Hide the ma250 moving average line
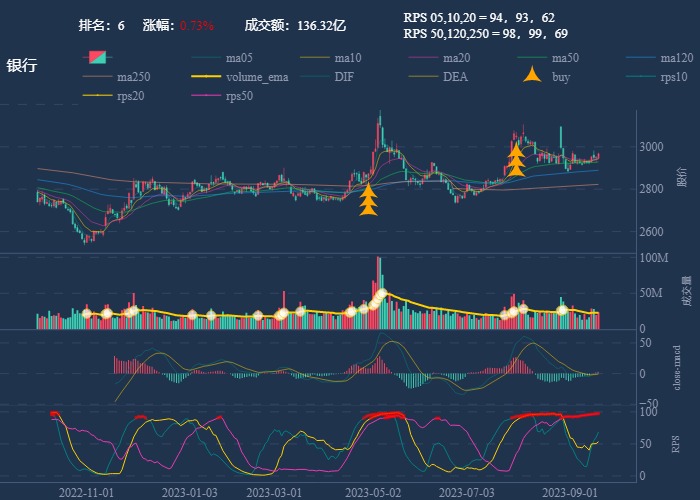This screenshot has width=700, height=500. [97, 77]
